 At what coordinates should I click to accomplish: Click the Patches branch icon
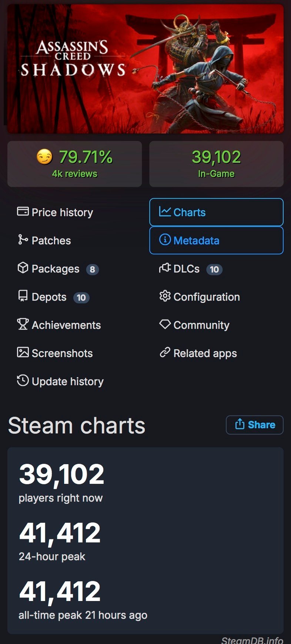23,240
